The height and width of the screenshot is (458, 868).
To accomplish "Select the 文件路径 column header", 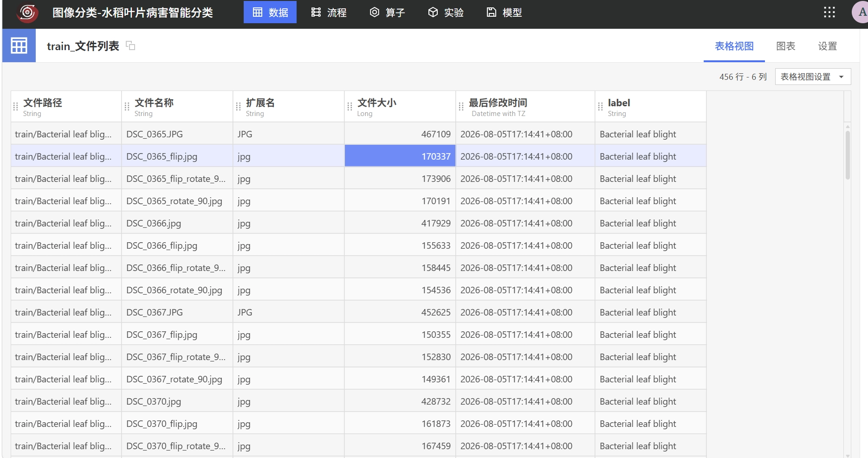I will point(66,106).
